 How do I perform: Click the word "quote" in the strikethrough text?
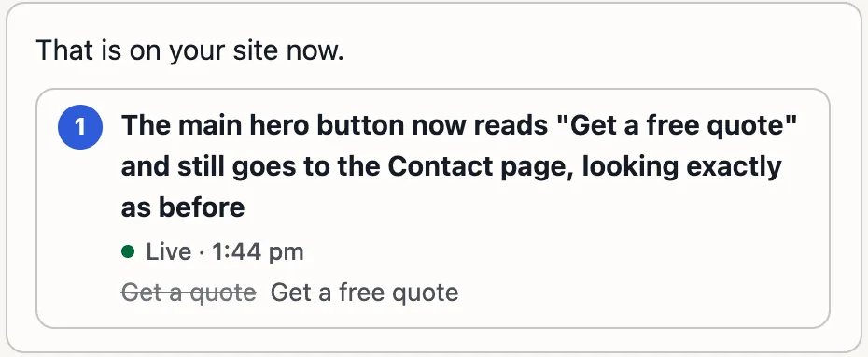pos(222,293)
